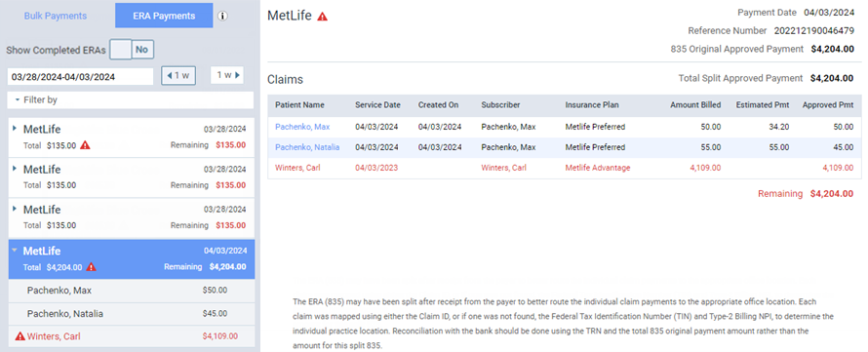The image size is (868, 352).
Task: Click the 4,109.00 amount billed cell
Action: [x=705, y=168]
